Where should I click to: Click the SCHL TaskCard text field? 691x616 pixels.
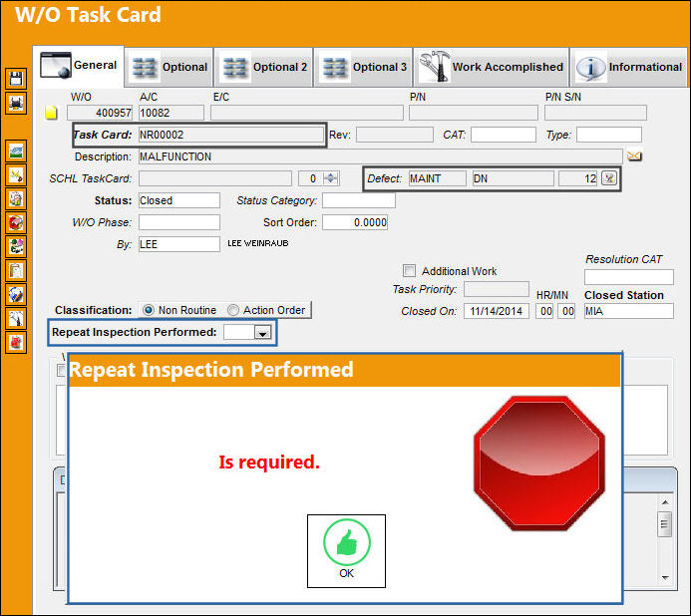click(215, 178)
